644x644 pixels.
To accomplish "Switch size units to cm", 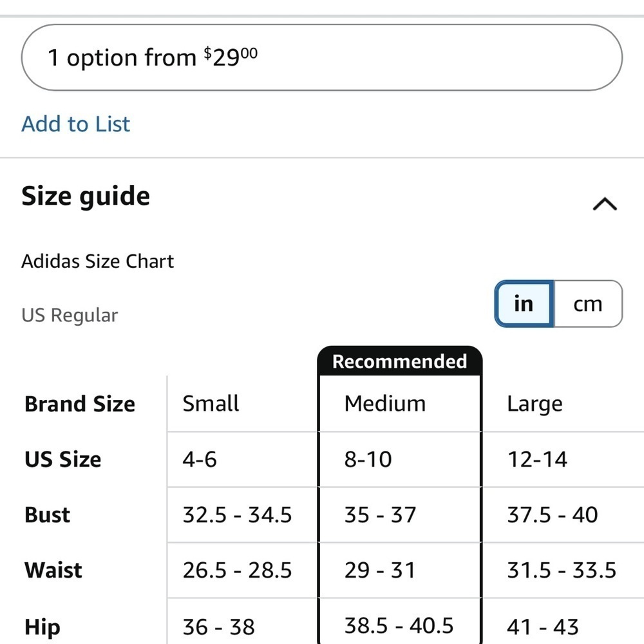I will tap(588, 304).
